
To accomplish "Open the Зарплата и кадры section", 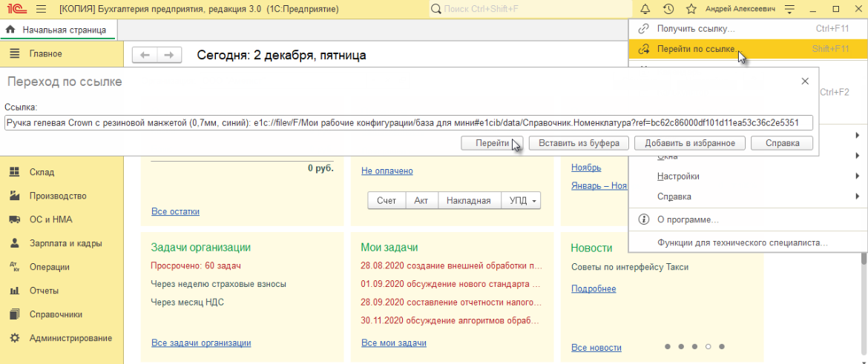I will coord(65,243).
